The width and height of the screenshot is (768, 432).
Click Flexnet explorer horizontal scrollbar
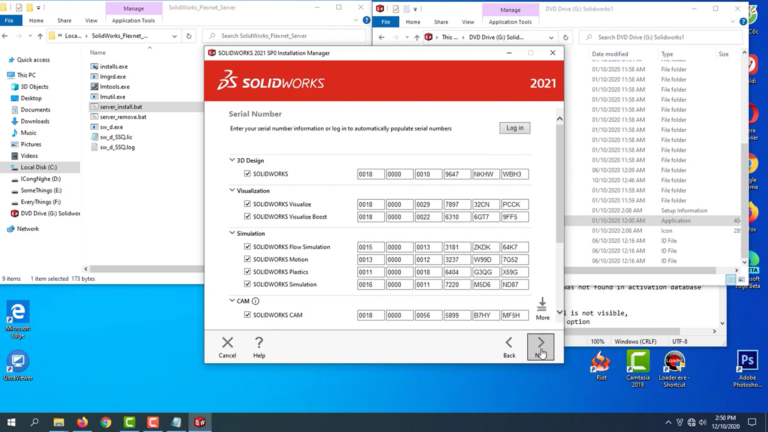coord(146,269)
